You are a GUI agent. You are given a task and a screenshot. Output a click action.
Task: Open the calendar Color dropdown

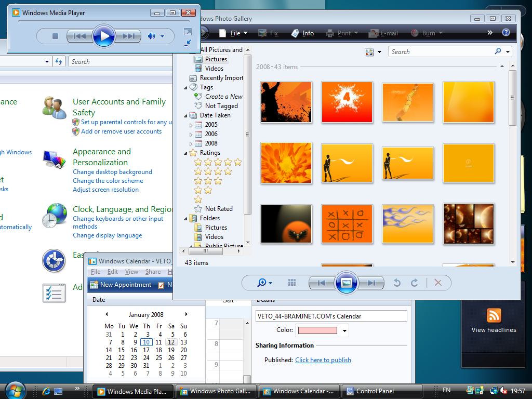click(345, 330)
